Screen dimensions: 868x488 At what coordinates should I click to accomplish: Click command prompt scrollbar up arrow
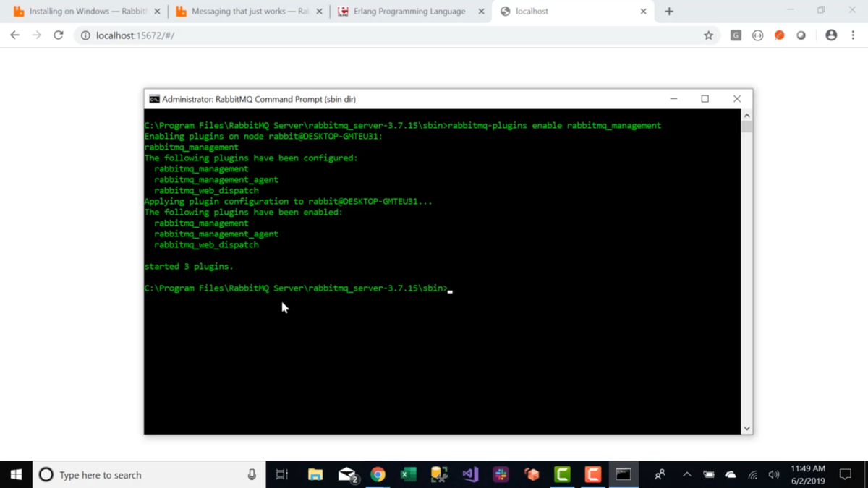click(x=746, y=116)
